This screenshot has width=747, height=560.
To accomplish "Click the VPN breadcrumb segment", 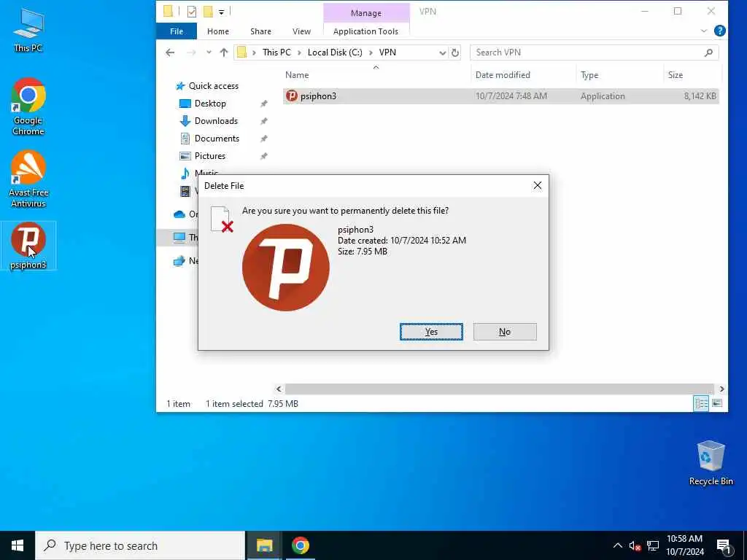I will [x=387, y=52].
